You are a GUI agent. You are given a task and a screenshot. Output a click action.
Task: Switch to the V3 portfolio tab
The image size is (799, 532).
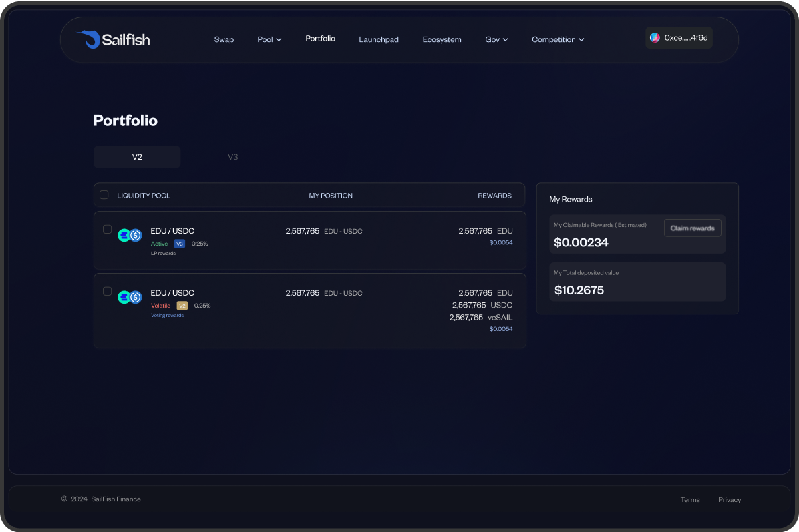point(232,157)
